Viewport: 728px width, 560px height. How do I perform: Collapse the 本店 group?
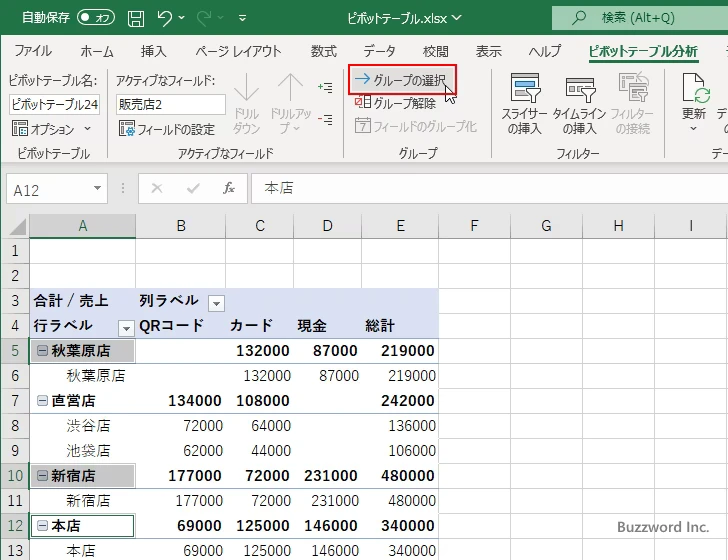[42, 526]
